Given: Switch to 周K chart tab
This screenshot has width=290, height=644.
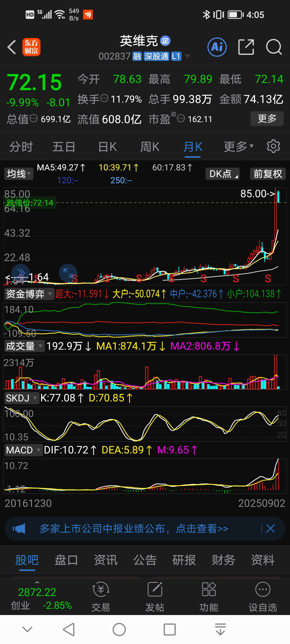Looking at the screenshot, I should click(150, 147).
